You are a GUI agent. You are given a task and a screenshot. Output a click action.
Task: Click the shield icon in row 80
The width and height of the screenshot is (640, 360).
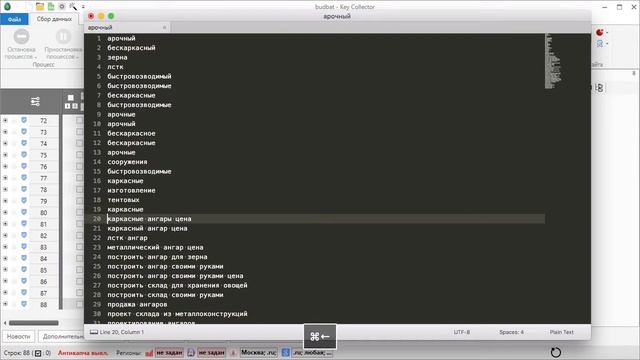[x=24, y=212]
